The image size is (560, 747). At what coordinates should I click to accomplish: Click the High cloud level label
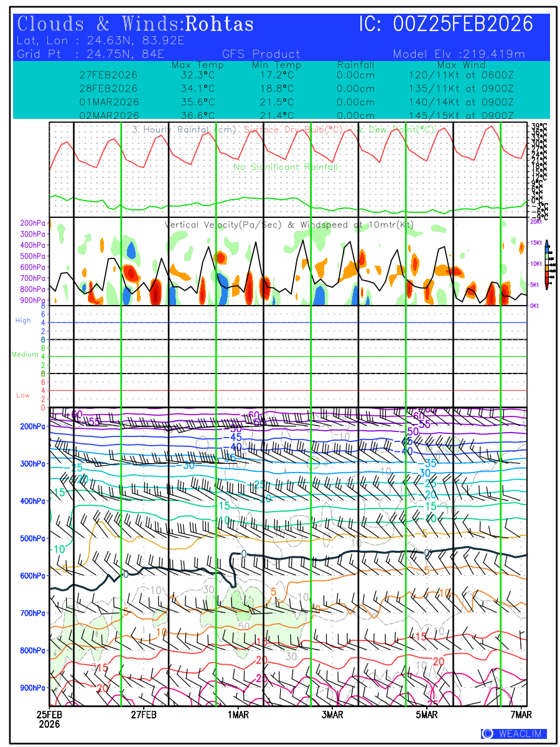pos(23,321)
